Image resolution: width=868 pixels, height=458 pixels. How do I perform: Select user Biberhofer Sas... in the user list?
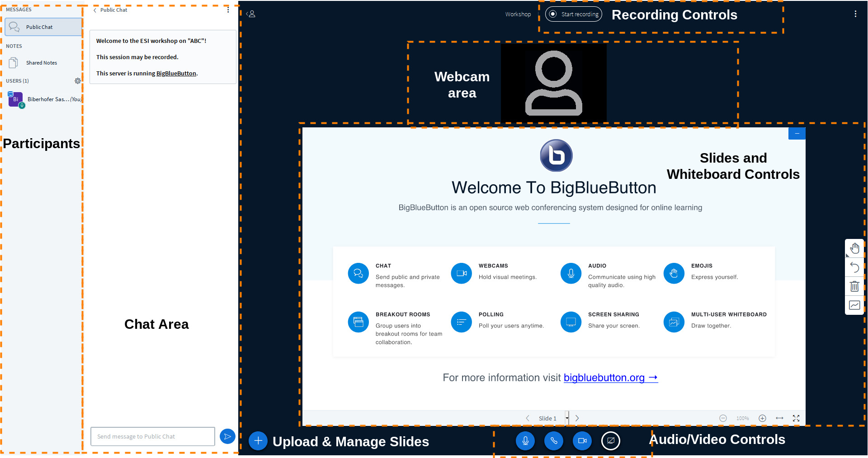(44, 99)
